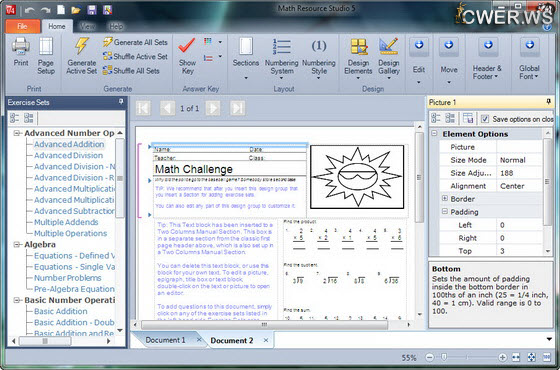This screenshot has width=560, height=370.
Task: Open the File menu
Action: (x=22, y=26)
